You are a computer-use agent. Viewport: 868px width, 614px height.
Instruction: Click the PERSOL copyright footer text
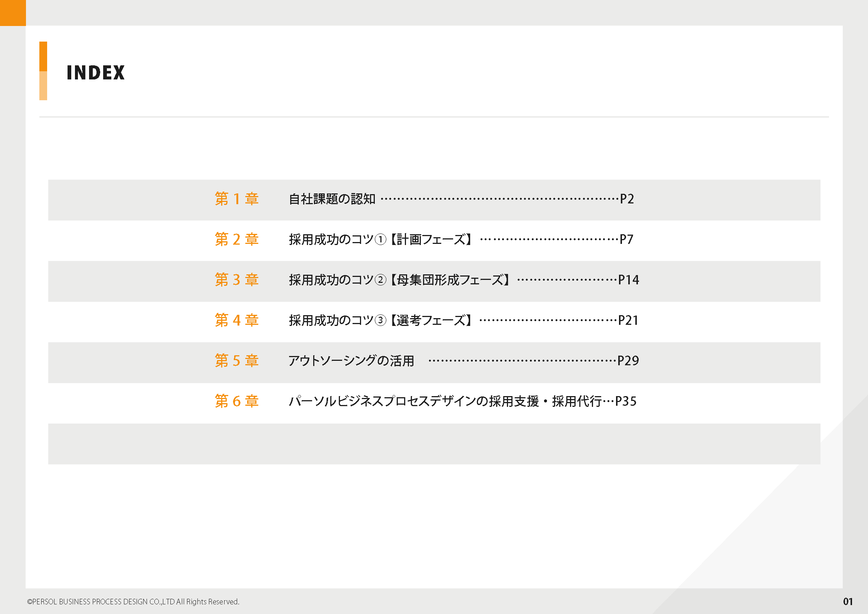tap(133, 601)
